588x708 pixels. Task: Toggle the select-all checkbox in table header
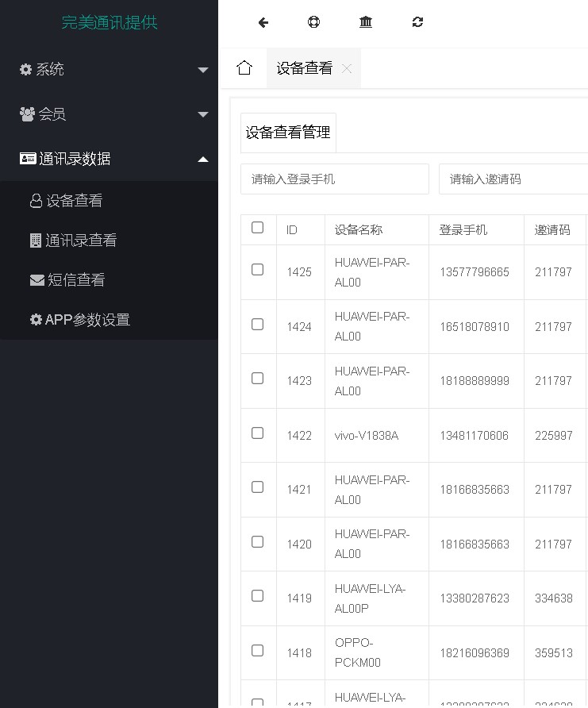pyautogui.click(x=257, y=228)
